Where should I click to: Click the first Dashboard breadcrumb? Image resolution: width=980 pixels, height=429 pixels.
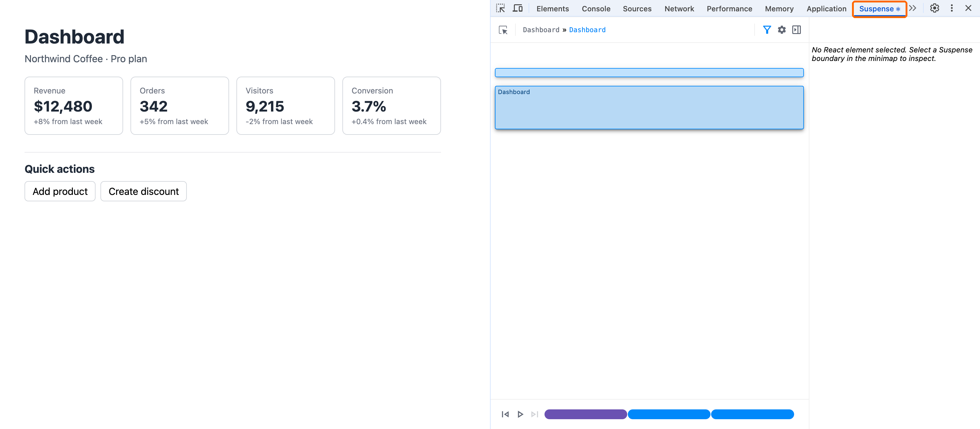click(x=541, y=30)
